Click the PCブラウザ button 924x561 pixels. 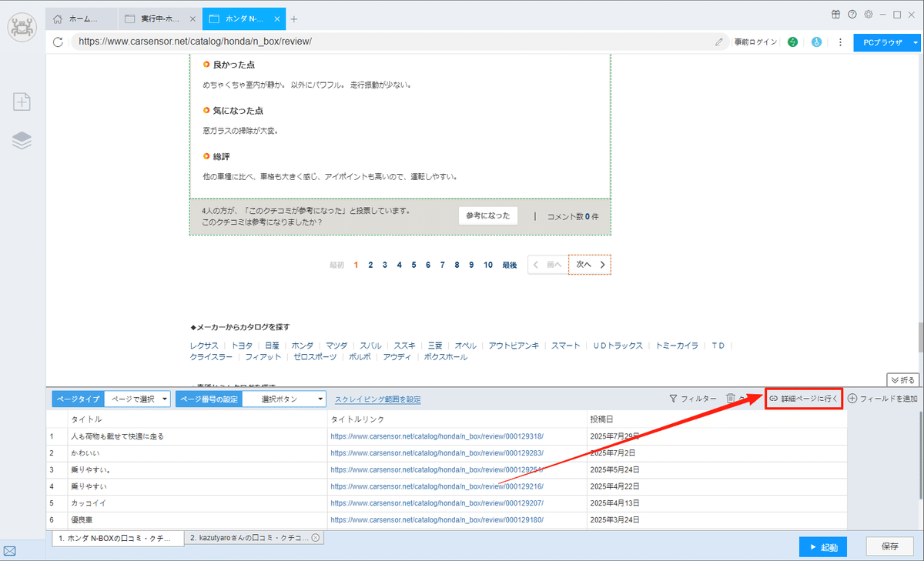point(882,42)
